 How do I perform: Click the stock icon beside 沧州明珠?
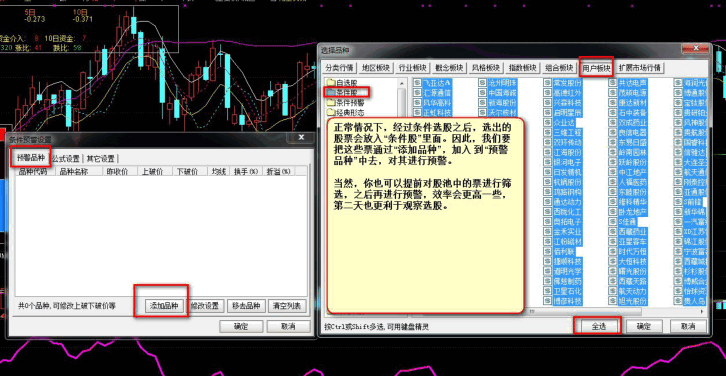482,83
